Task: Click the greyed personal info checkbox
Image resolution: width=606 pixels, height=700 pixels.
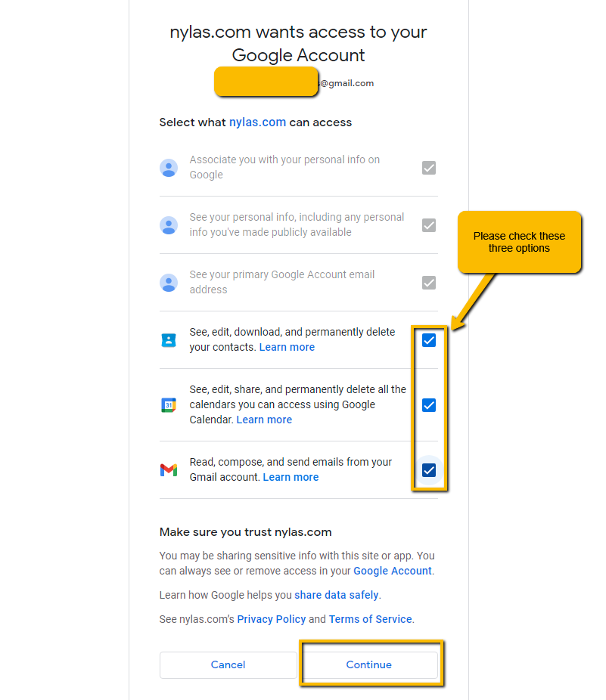Action: pyautogui.click(x=428, y=225)
